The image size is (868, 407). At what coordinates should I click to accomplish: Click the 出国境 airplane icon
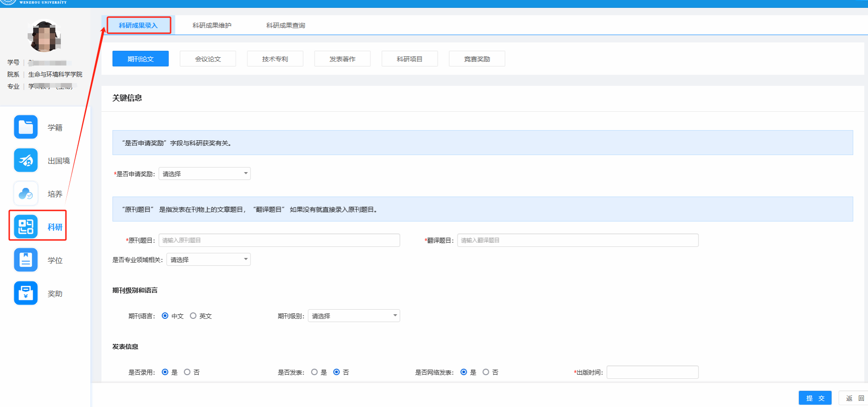26,161
